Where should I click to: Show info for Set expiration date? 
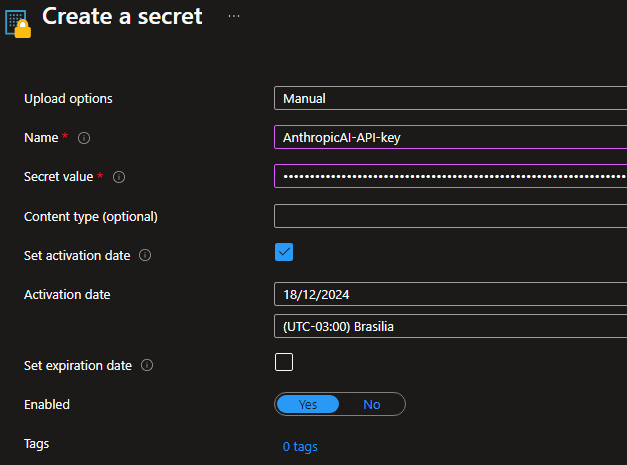[x=147, y=366]
